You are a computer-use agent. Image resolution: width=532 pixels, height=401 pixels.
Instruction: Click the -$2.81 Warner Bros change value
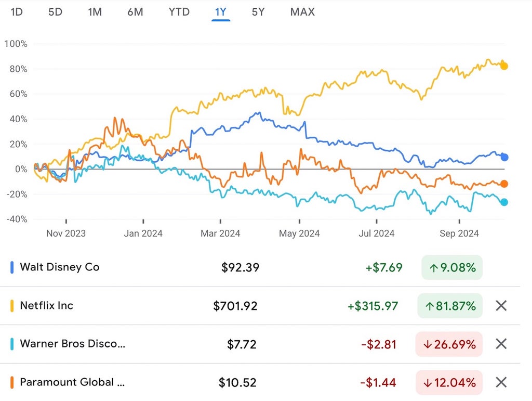(379, 344)
